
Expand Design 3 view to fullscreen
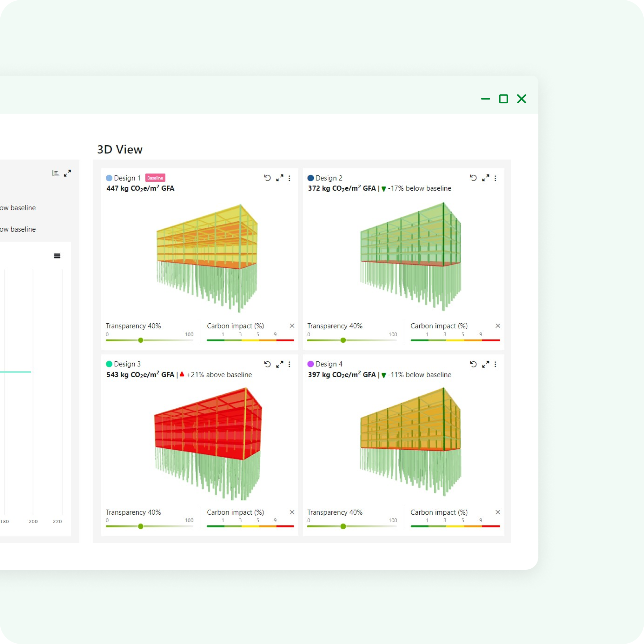coord(280,364)
